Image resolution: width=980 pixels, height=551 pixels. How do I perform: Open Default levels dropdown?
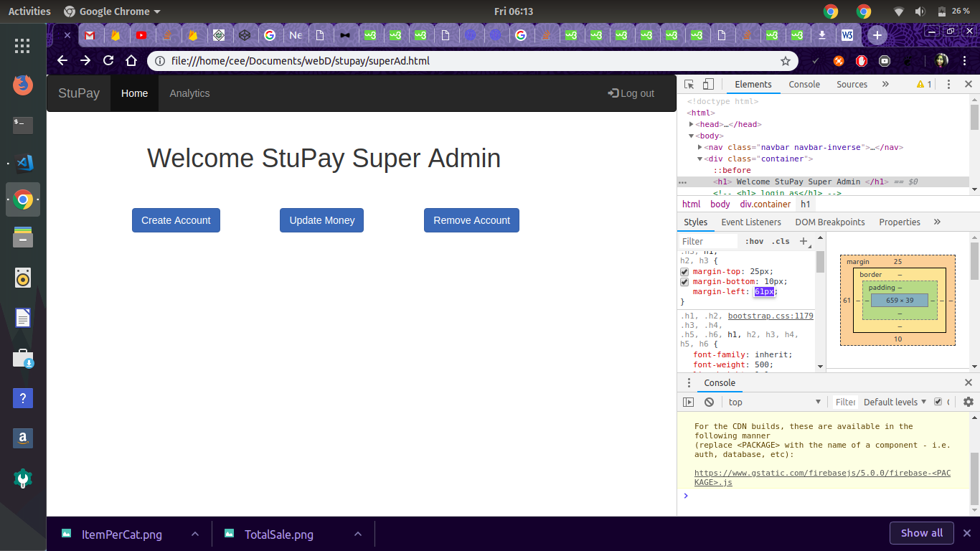coord(895,402)
